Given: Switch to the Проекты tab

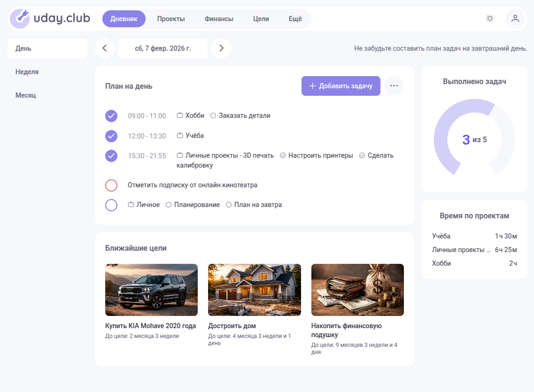Looking at the screenshot, I should coord(171,19).
